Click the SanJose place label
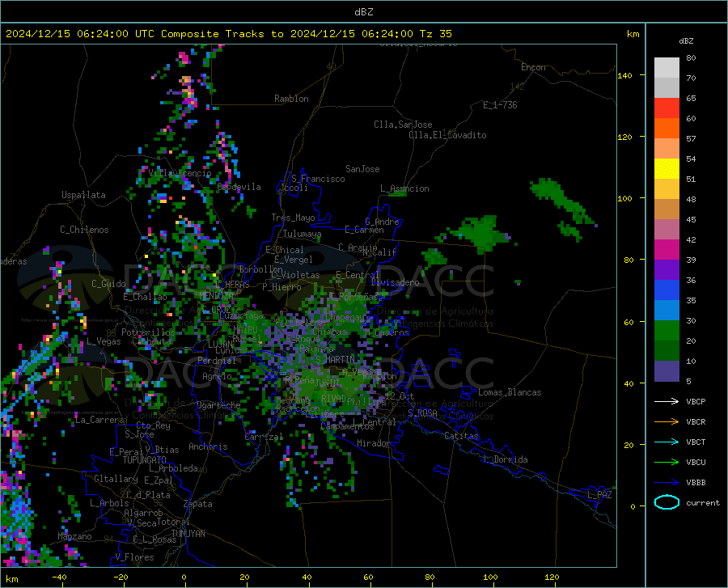728x588 pixels. 362,169
